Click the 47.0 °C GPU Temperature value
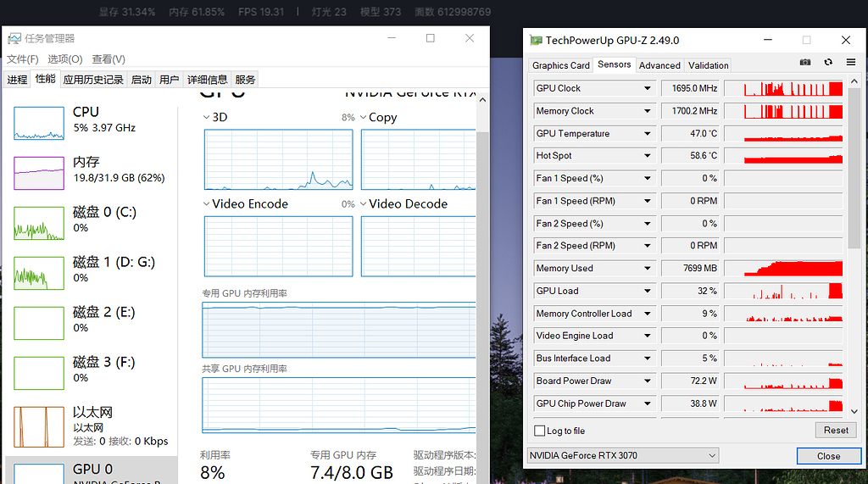Viewport: 868px width, 484px height. point(690,133)
